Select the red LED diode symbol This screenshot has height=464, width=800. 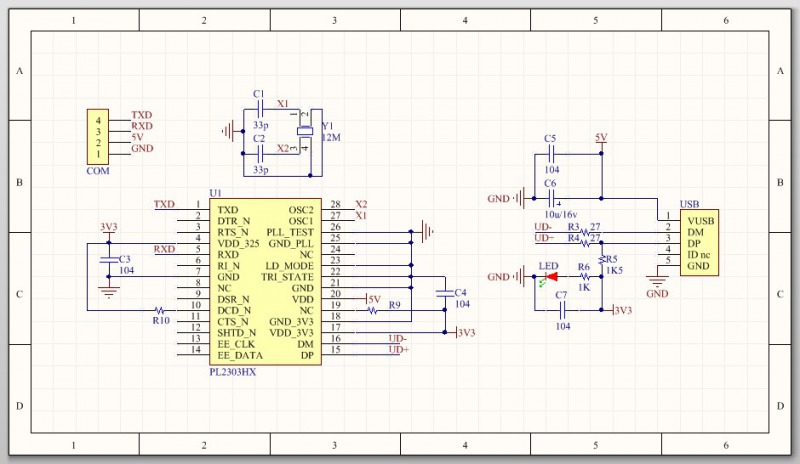pyautogui.click(x=549, y=277)
